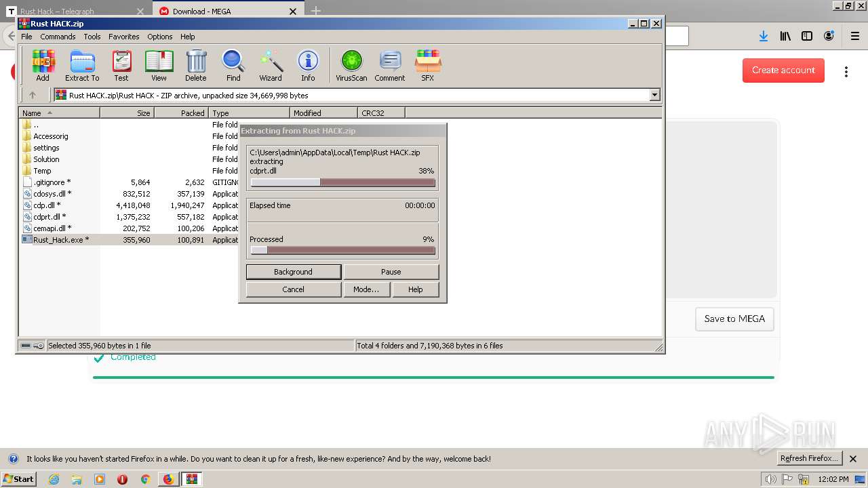868x488 pixels.
Task: Click the Comment toolbar icon
Action: point(390,66)
